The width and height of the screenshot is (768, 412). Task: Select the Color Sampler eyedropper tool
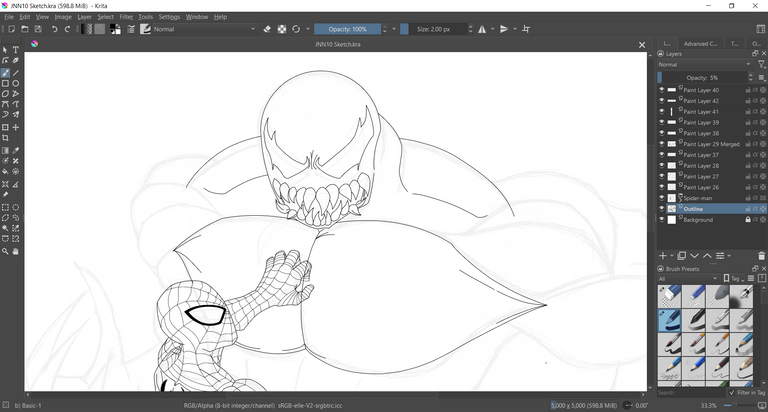click(x=16, y=150)
